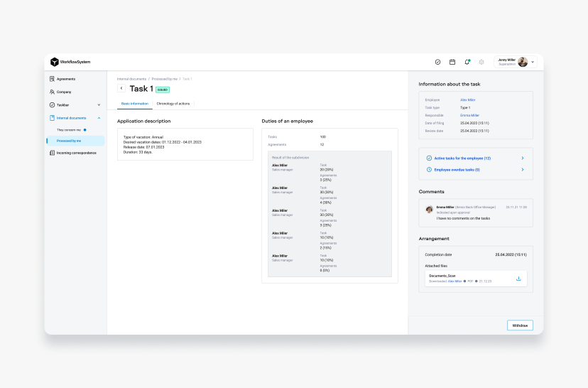Screen dimensions: 588x388
Task: Open notifications bell icon
Action: (x=467, y=62)
